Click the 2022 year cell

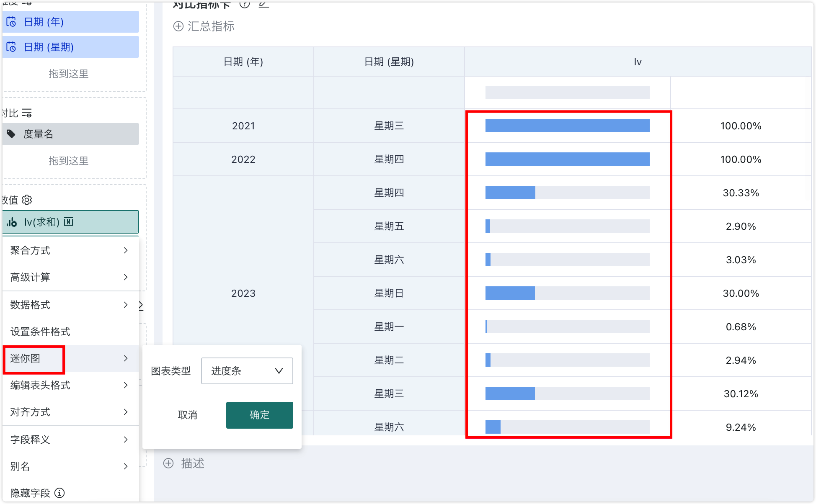pyautogui.click(x=243, y=159)
